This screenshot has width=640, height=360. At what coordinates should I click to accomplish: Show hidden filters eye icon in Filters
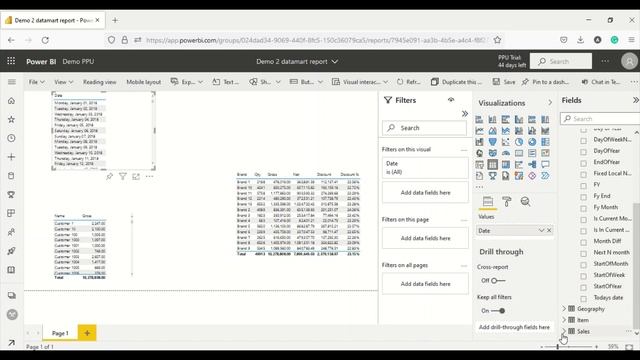click(x=451, y=100)
